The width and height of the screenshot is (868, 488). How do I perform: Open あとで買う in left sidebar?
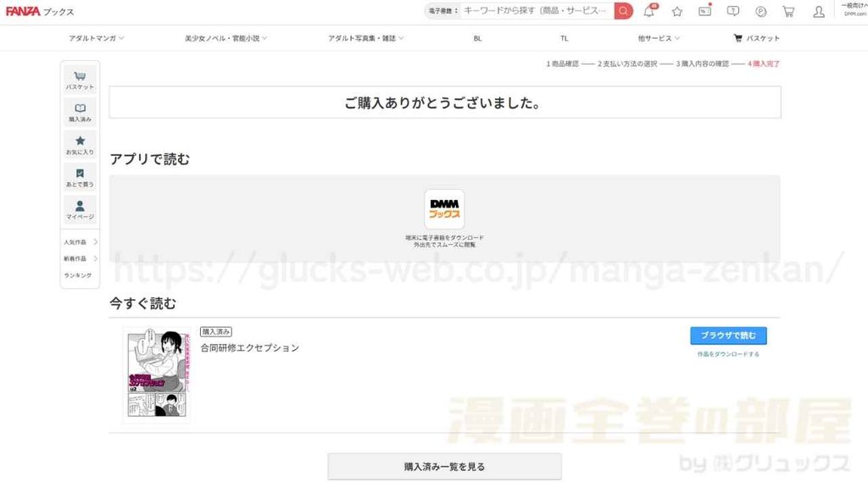[80, 178]
